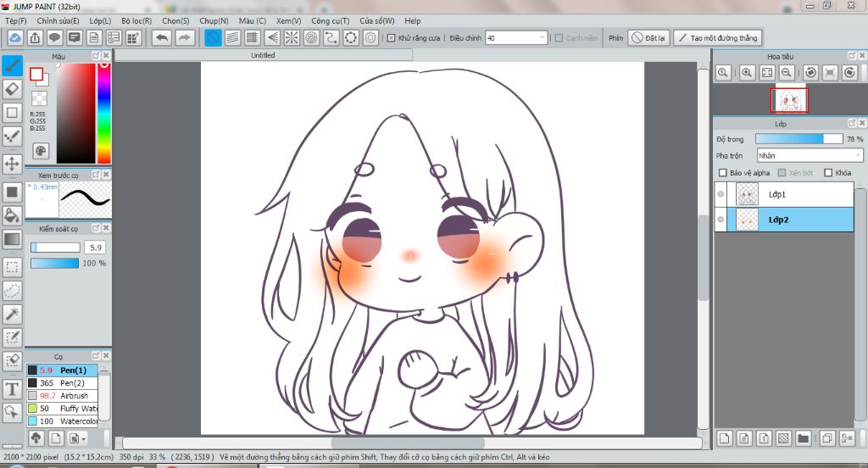Click the cloud save icon
868x468 pixels.
pyautogui.click(x=15, y=37)
